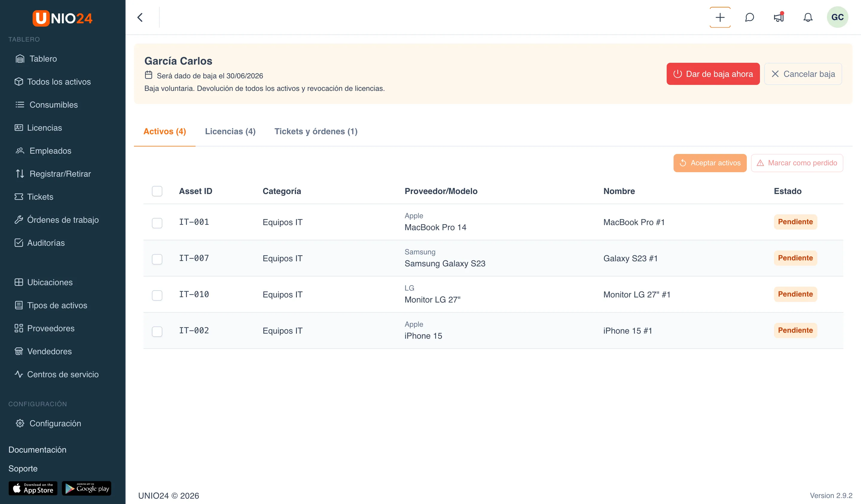Check the box for asset IT-001
Image resolution: width=861 pixels, height=504 pixels.
tap(157, 223)
